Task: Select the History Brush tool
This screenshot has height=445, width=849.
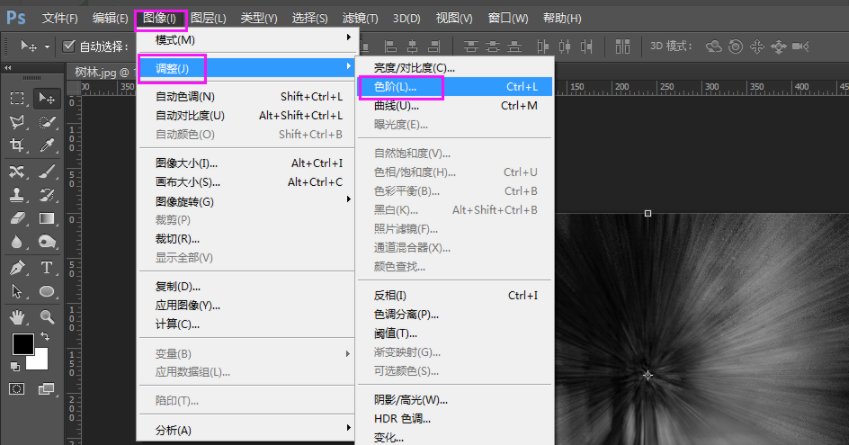Action: [47, 195]
